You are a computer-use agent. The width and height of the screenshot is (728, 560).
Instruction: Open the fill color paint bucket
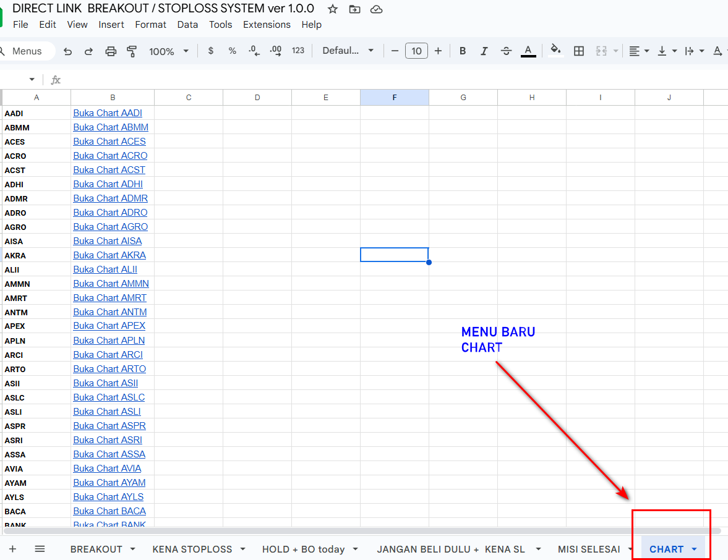pos(555,51)
